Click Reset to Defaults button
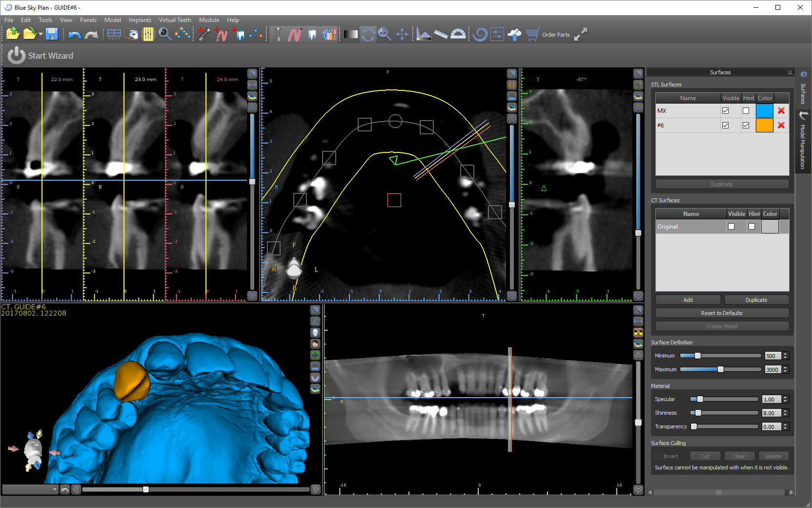Viewport: 812px width, 508px height. 722,313
